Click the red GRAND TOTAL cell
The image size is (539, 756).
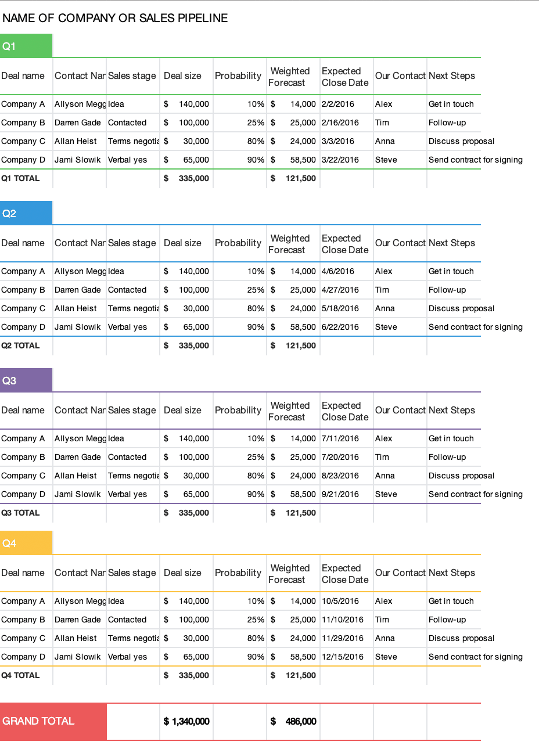53,721
